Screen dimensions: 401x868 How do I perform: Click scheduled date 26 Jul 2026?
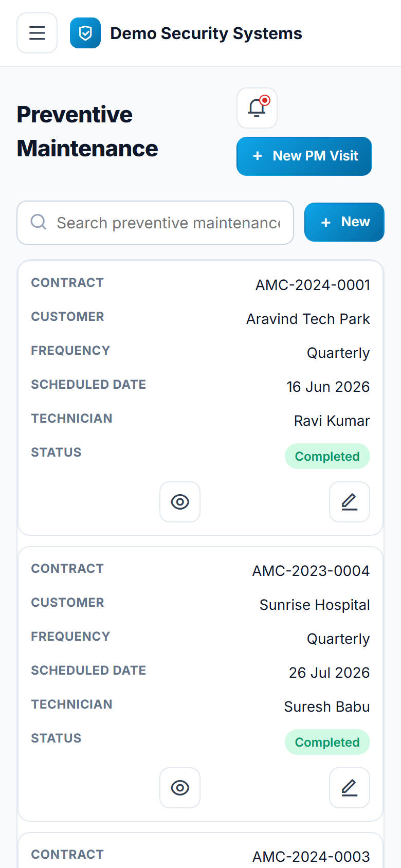pos(330,673)
